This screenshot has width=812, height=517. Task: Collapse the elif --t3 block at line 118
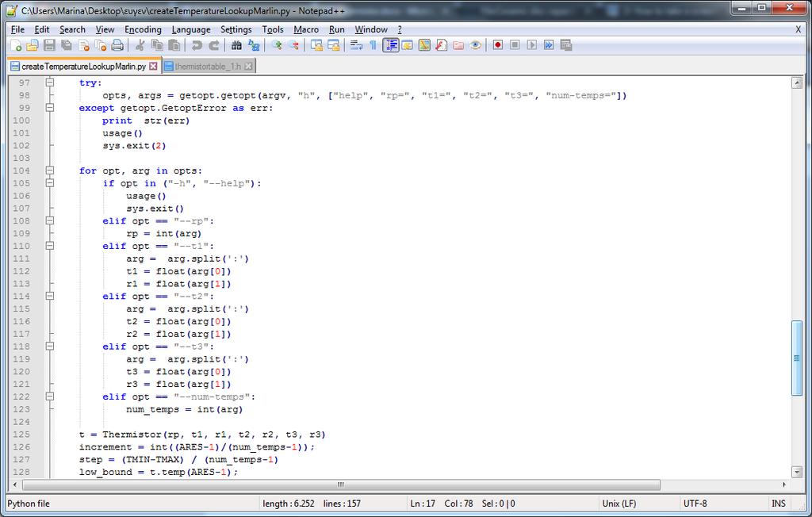50,346
